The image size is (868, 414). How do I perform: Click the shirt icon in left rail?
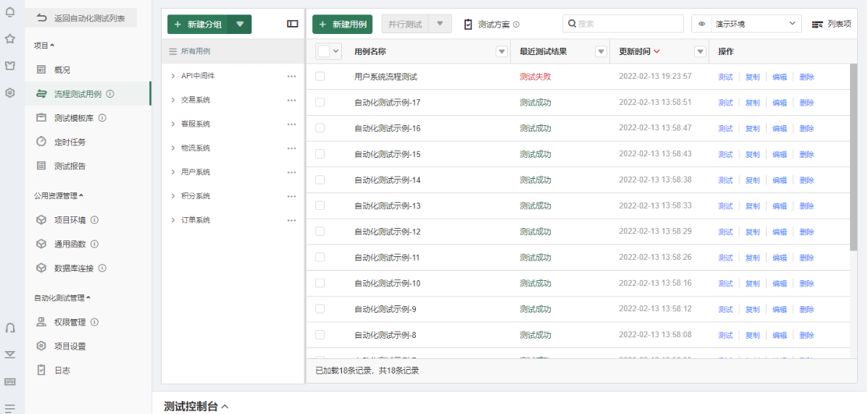click(x=10, y=66)
